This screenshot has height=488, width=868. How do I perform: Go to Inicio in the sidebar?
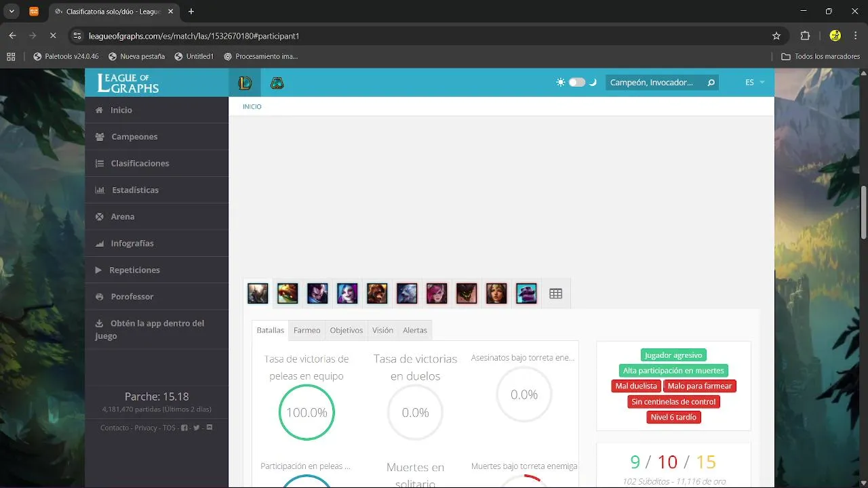coord(157,110)
